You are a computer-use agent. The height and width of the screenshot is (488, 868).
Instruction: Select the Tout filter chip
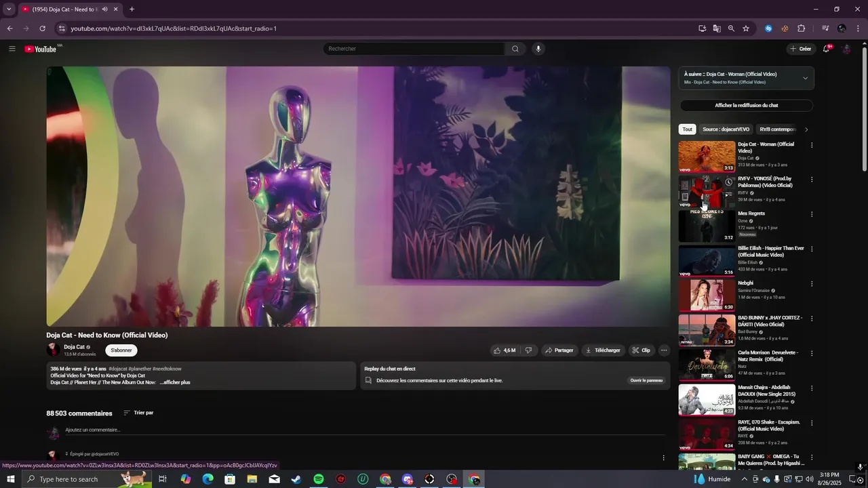[x=688, y=129]
